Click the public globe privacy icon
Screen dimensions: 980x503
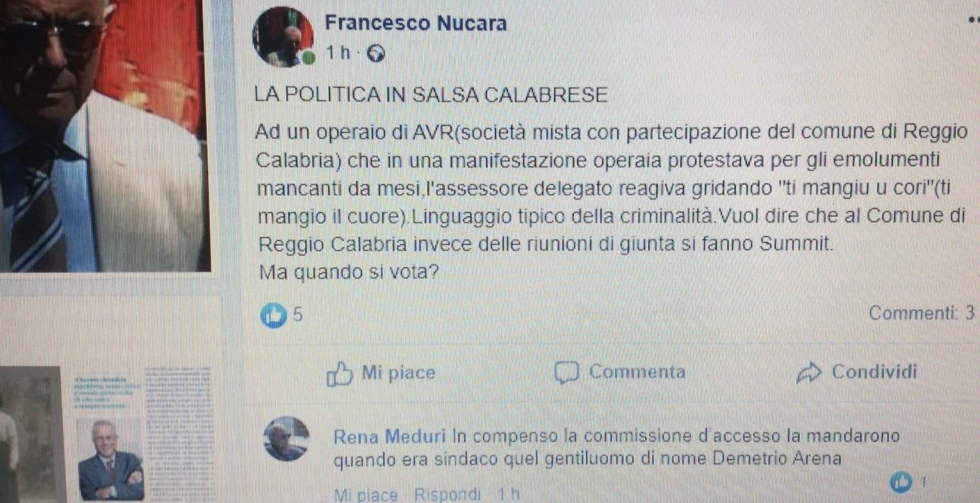[375, 53]
